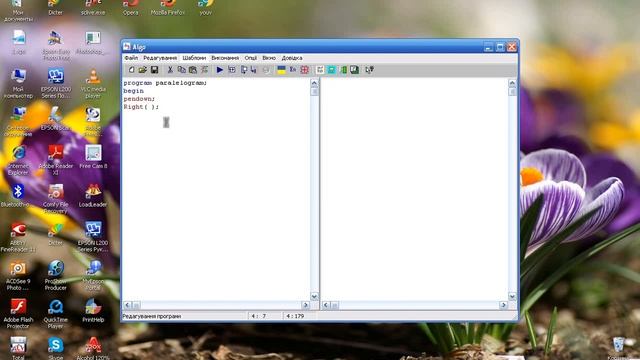Open the Виконання menu
Image resolution: width=640 pixels, height=360 pixels.
tap(225, 58)
